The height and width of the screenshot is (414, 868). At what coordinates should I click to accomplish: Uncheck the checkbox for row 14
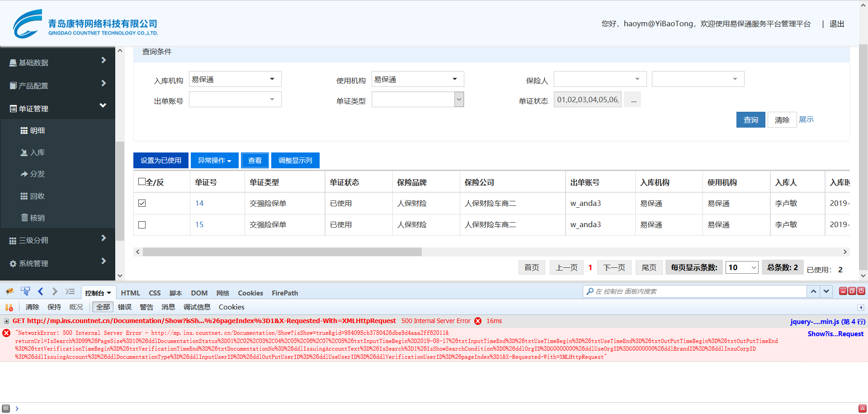pyautogui.click(x=142, y=203)
